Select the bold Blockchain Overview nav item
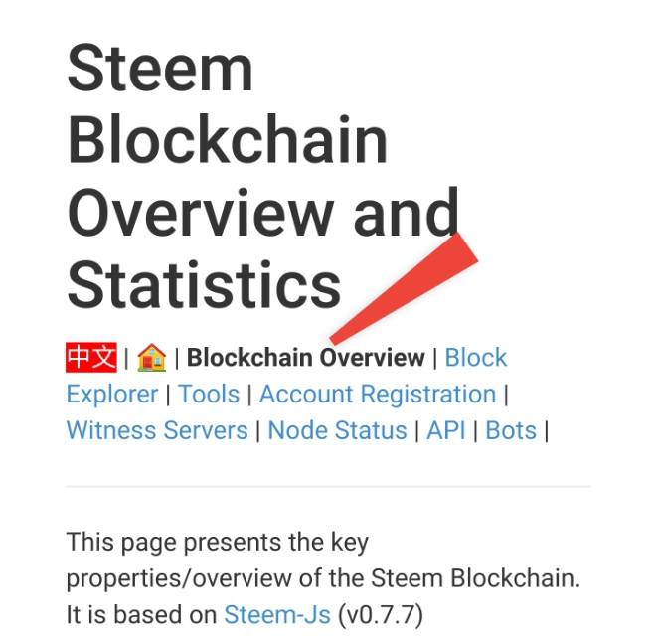Viewport: 657px width, 644px height. click(x=306, y=358)
